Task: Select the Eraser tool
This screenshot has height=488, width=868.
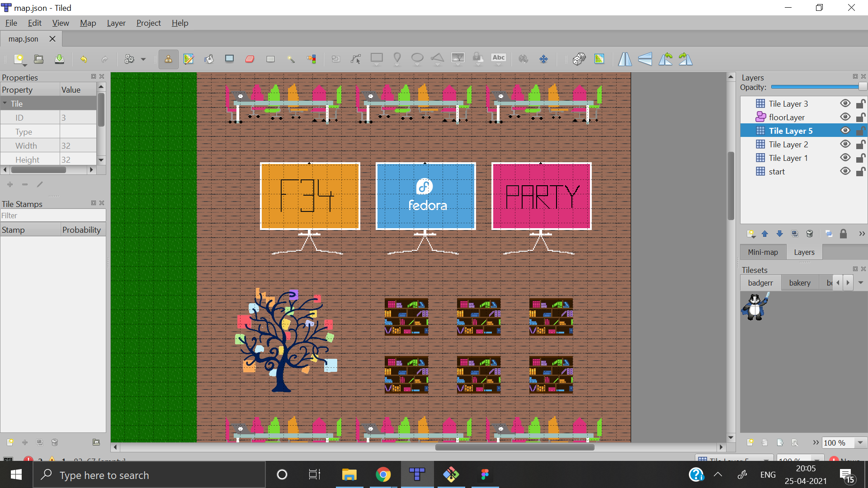Action: [250, 59]
